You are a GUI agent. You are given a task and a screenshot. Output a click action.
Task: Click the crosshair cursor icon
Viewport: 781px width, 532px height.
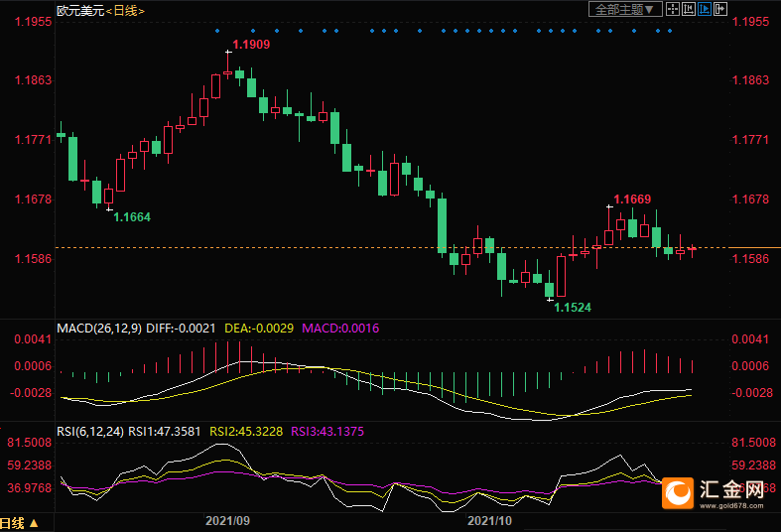673,9
